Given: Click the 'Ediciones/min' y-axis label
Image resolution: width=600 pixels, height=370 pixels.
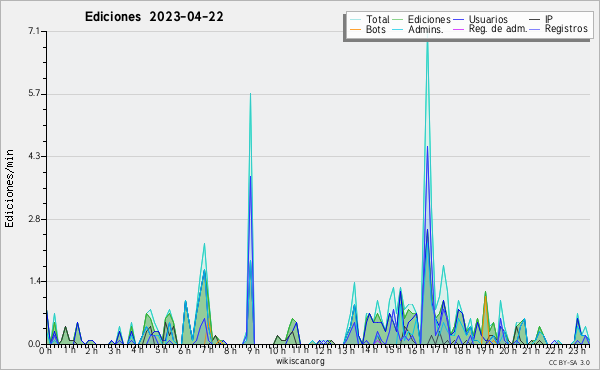Looking at the screenshot, I should point(9,188).
